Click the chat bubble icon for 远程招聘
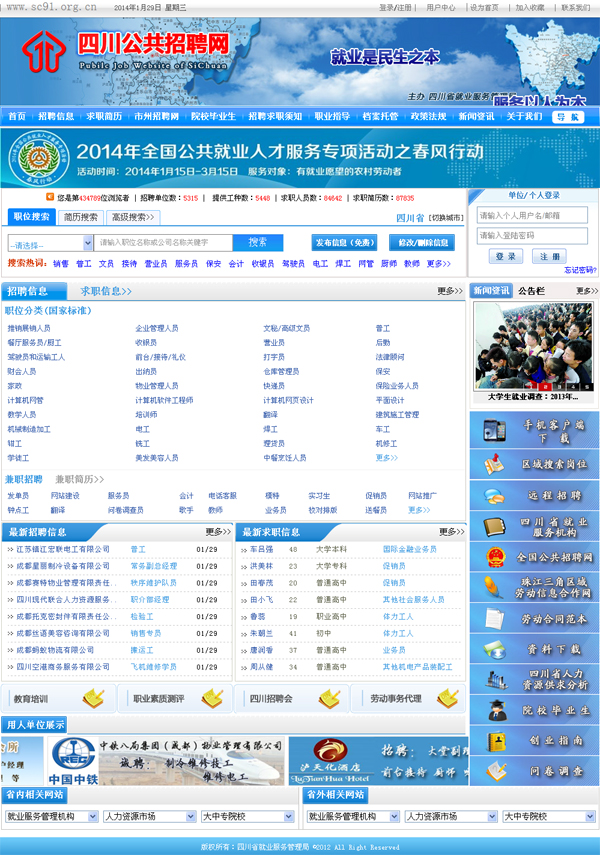The image size is (600, 855). click(495, 495)
